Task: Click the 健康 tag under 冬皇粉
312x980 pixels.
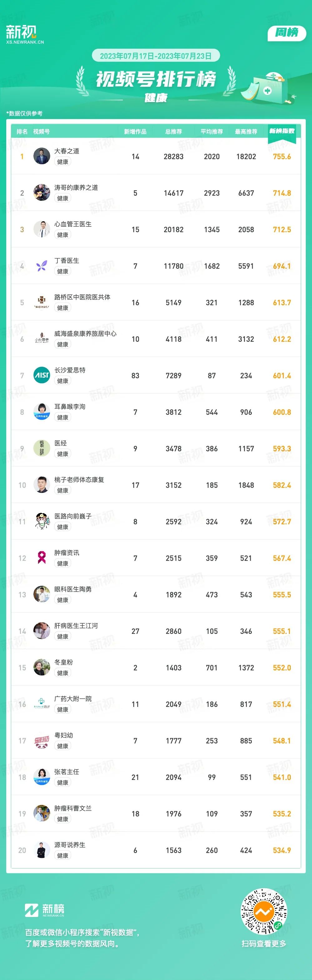Action: point(63,673)
